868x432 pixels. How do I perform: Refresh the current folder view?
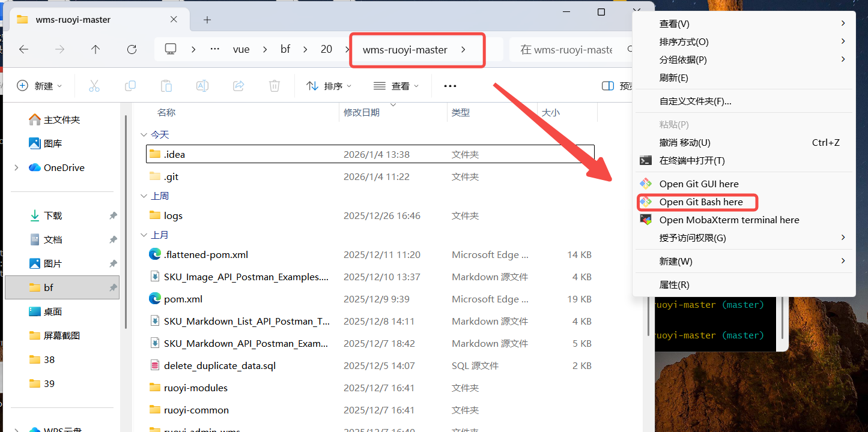(132, 49)
